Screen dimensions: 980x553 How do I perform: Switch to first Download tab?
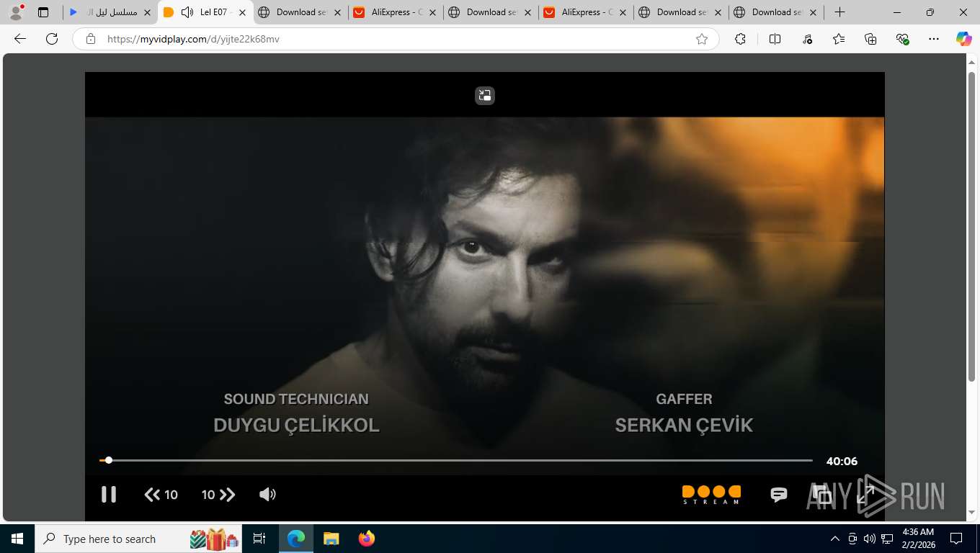300,12
